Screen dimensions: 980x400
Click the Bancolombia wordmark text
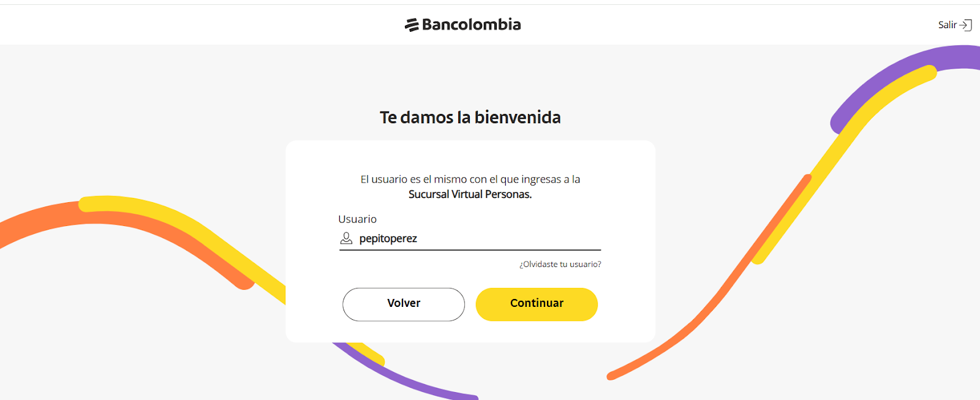click(471, 25)
